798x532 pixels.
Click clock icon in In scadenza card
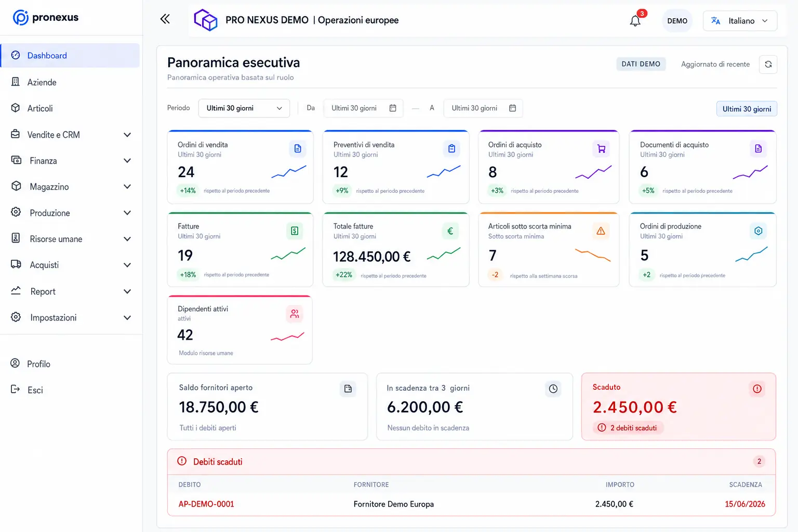point(553,389)
